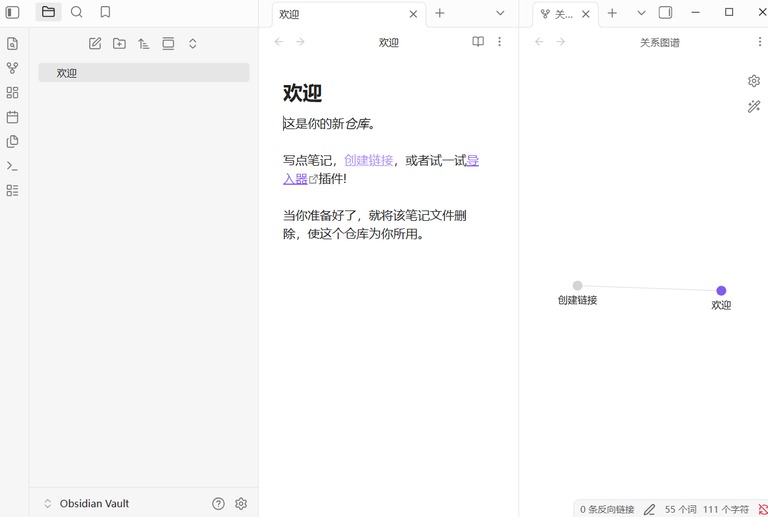The width and height of the screenshot is (768, 517).
Task: Place cursor in 这是你的新仓库 line
Action: tap(329, 124)
